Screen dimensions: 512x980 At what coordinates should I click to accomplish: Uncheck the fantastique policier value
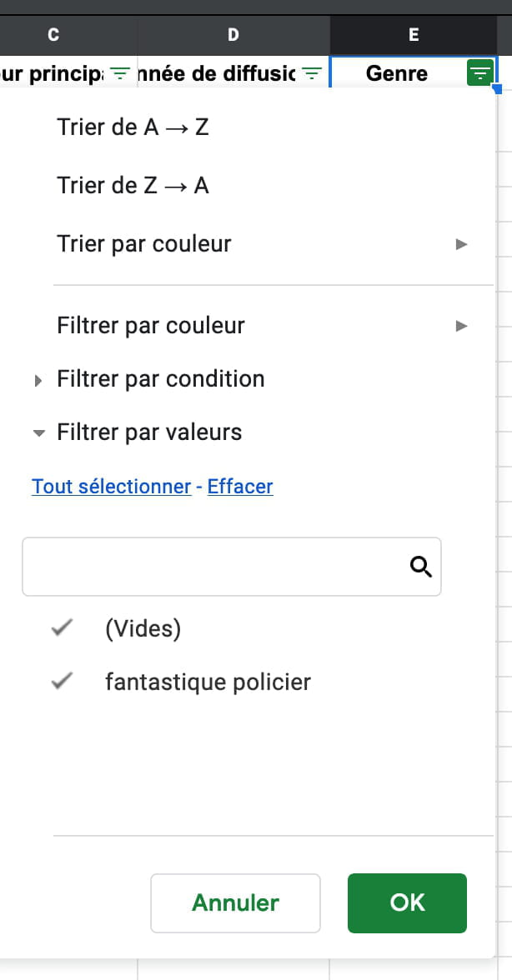click(x=63, y=682)
